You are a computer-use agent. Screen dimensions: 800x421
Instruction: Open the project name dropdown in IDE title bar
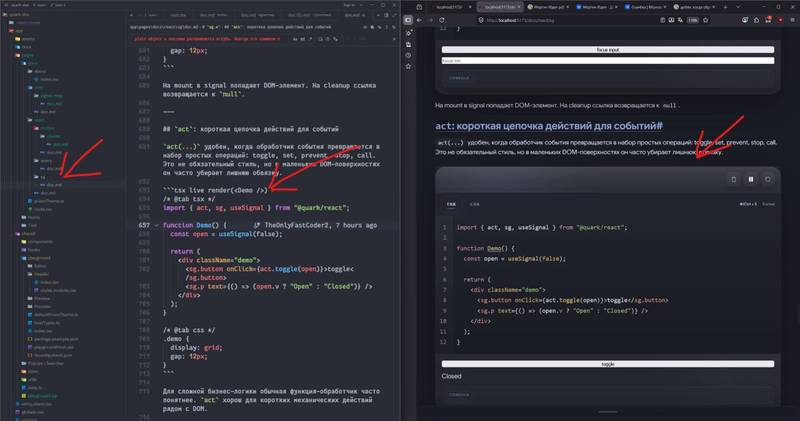[x=20, y=5]
